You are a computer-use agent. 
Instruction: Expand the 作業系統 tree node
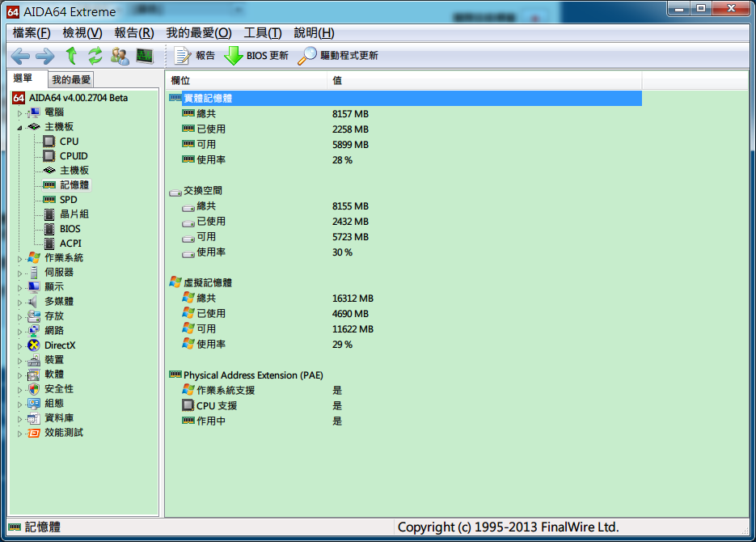(x=19, y=259)
